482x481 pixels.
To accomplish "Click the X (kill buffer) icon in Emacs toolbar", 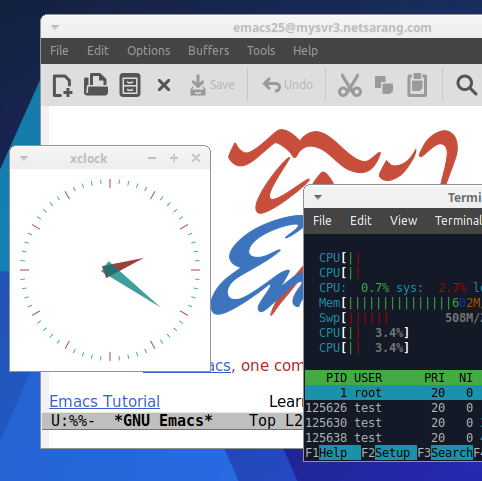I will pos(164,85).
